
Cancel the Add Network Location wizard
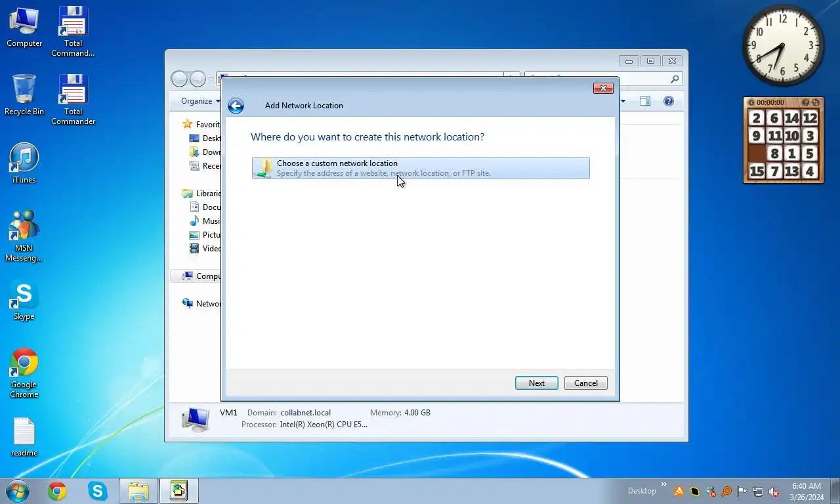[x=586, y=383]
